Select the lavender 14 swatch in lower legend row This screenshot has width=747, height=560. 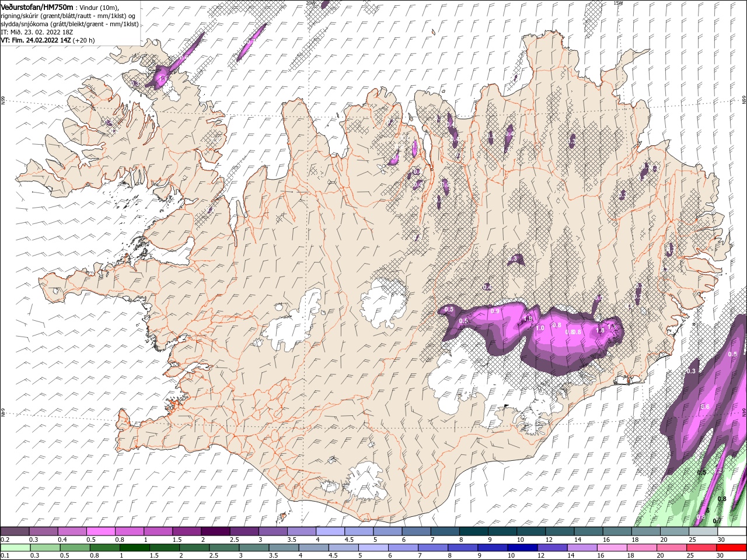tap(582, 547)
